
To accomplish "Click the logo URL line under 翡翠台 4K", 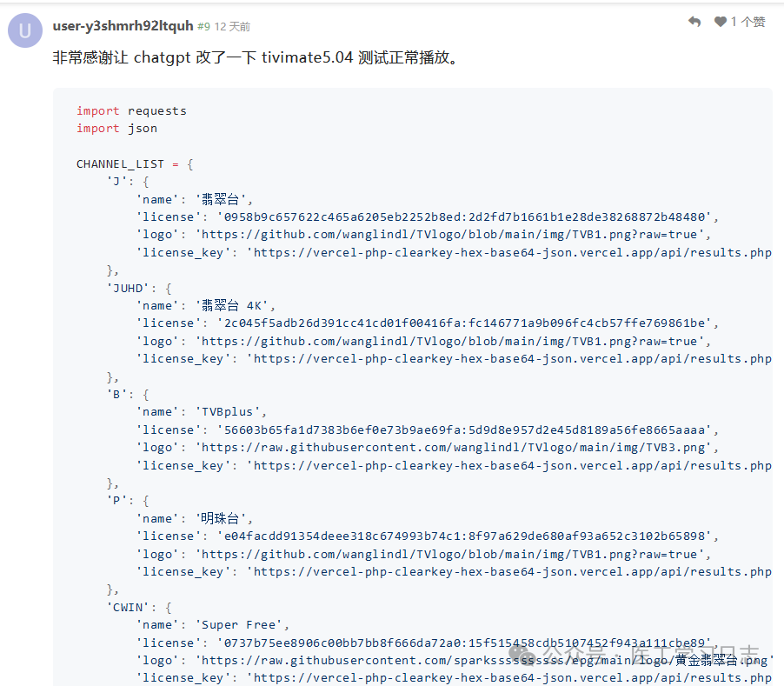I will pyautogui.click(x=423, y=342).
